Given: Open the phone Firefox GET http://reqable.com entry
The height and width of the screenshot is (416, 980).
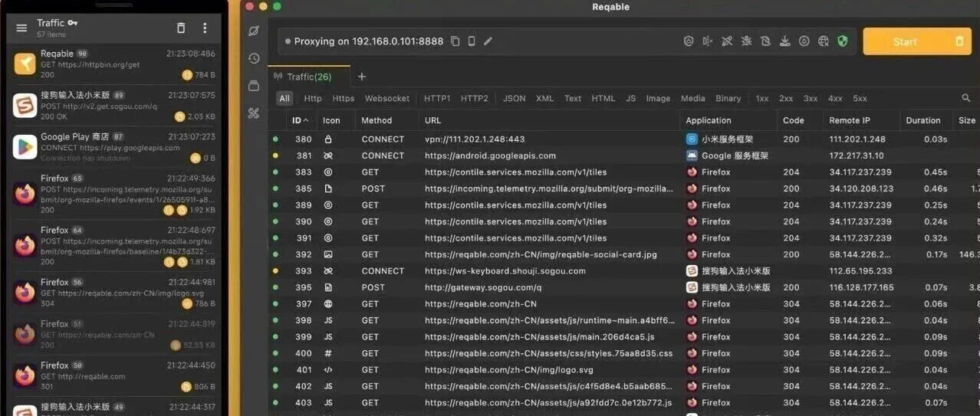Looking at the screenshot, I should click(115, 375).
